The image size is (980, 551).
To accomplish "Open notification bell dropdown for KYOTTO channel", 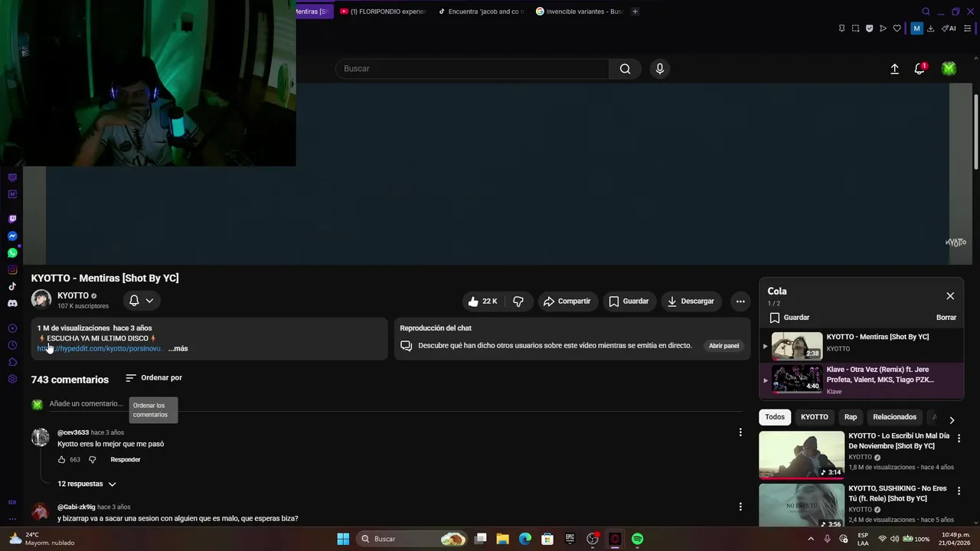I will (142, 301).
